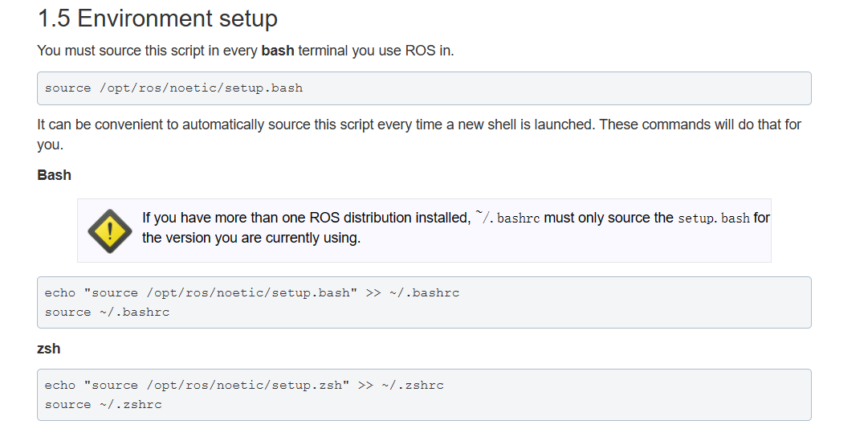868x437 pixels.
Task: Click the "source /opt/ros/noetic/setup.bash" code block
Action: pyautogui.click(x=174, y=88)
